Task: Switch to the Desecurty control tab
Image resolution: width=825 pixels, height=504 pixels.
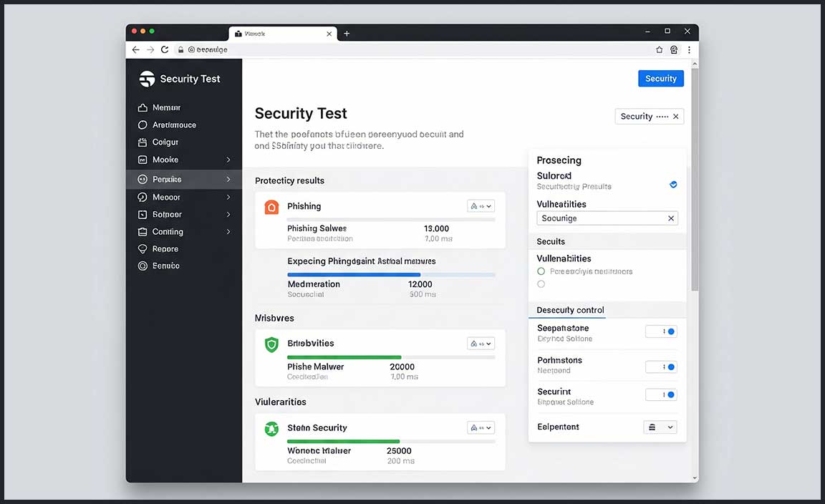Action: click(x=570, y=310)
